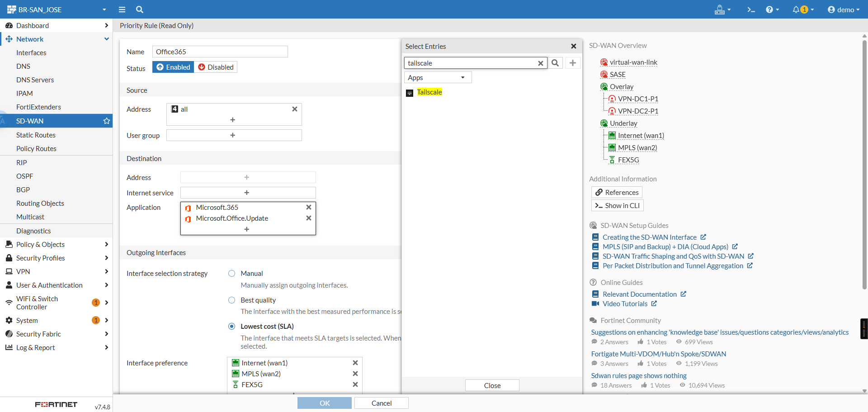This screenshot has height=412, width=868.
Task: Open the Apps category dropdown
Action: tap(437, 78)
